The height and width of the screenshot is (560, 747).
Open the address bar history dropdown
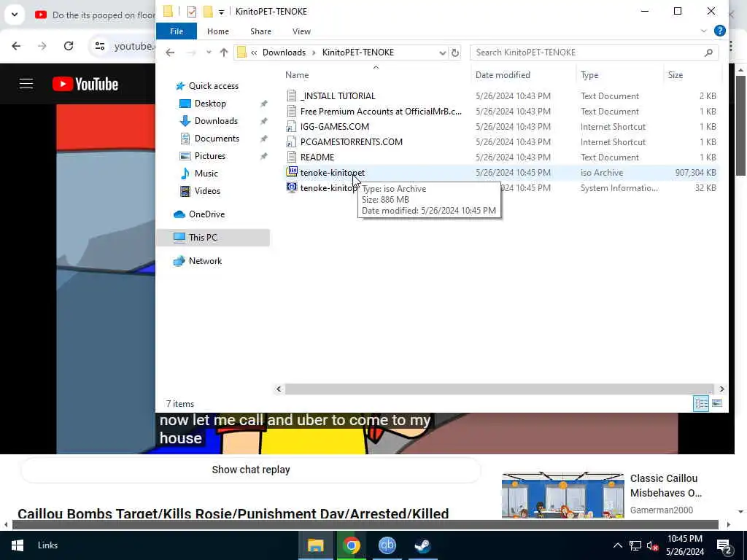(442, 52)
